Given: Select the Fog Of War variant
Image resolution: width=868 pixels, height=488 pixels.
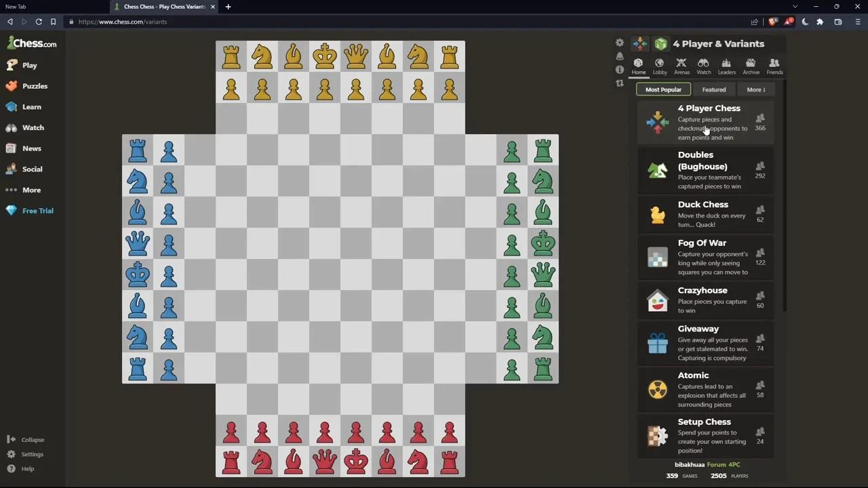Looking at the screenshot, I should point(705,258).
